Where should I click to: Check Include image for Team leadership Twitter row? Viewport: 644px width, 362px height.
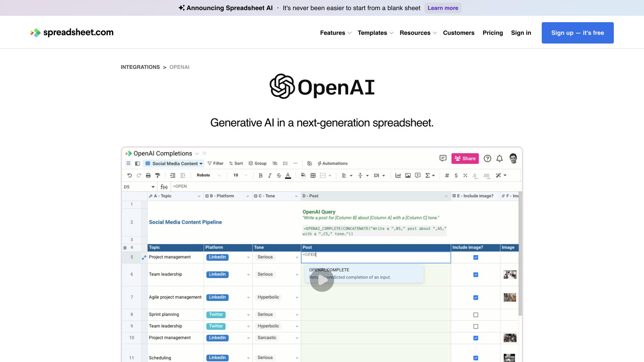[476, 326]
